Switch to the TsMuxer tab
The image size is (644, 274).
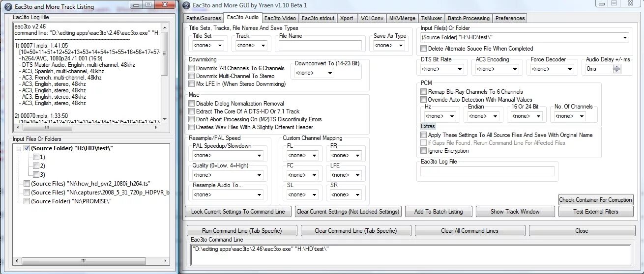pyautogui.click(x=432, y=18)
